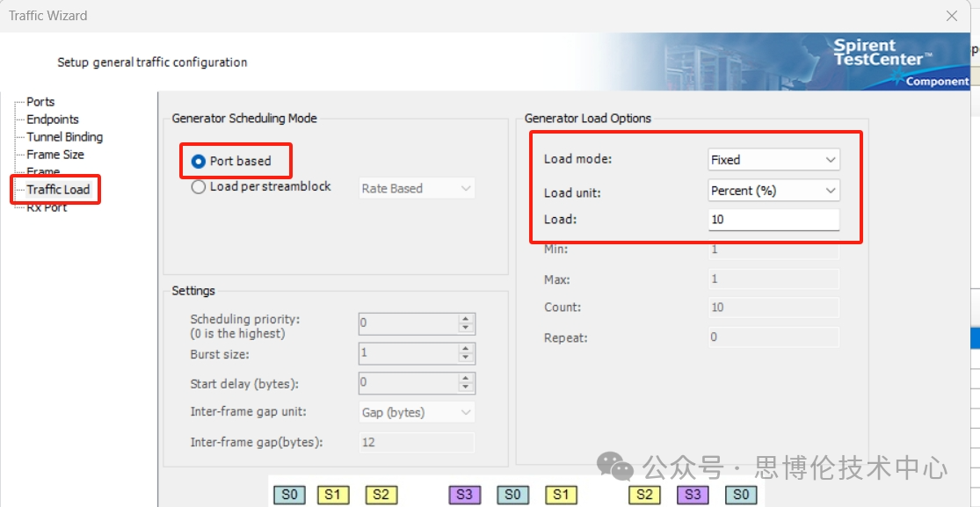Increase the Scheduling priority stepper
Screen dimensions: 980x507
467,318
